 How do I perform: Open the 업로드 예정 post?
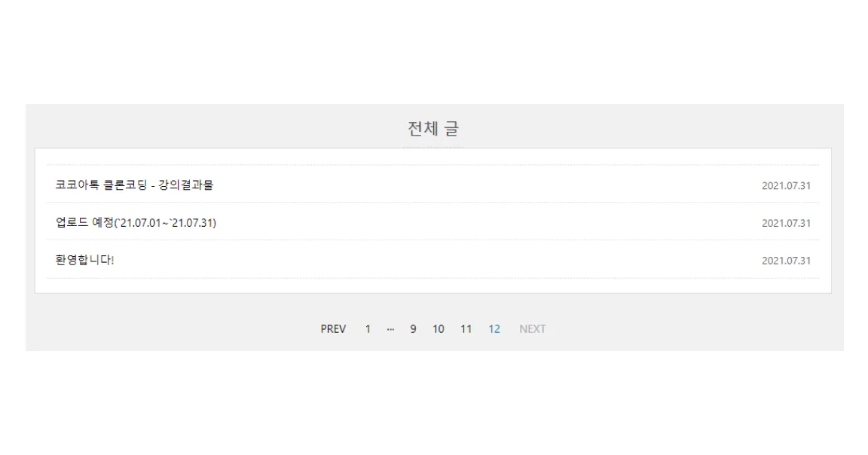coord(136,222)
